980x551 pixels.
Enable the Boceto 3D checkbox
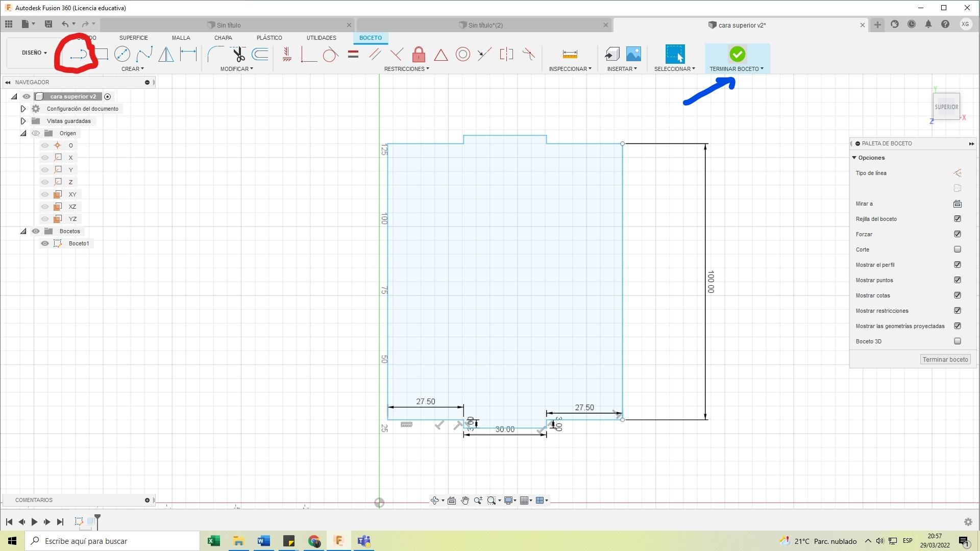coord(957,341)
